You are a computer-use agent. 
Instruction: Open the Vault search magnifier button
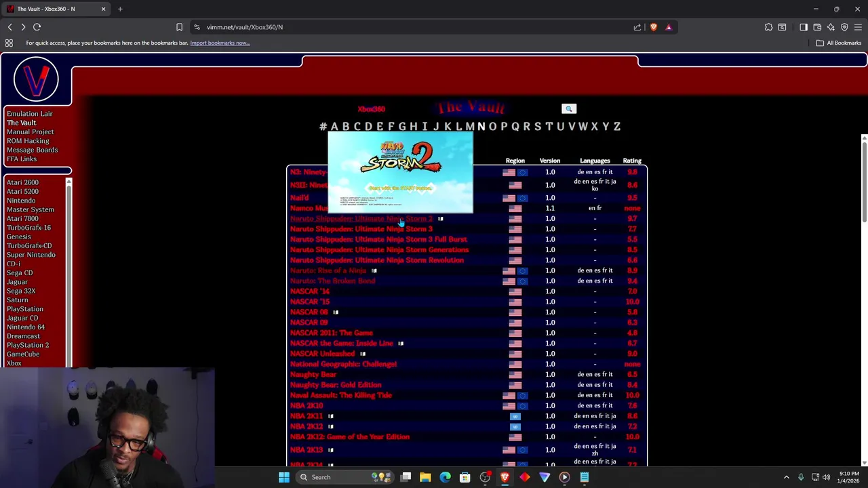click(569, 108)
